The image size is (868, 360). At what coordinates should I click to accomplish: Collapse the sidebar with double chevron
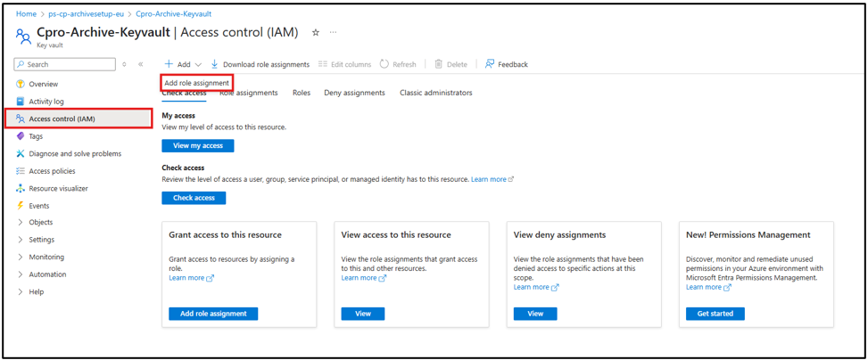pyautogui.click(x=140, y=64)
